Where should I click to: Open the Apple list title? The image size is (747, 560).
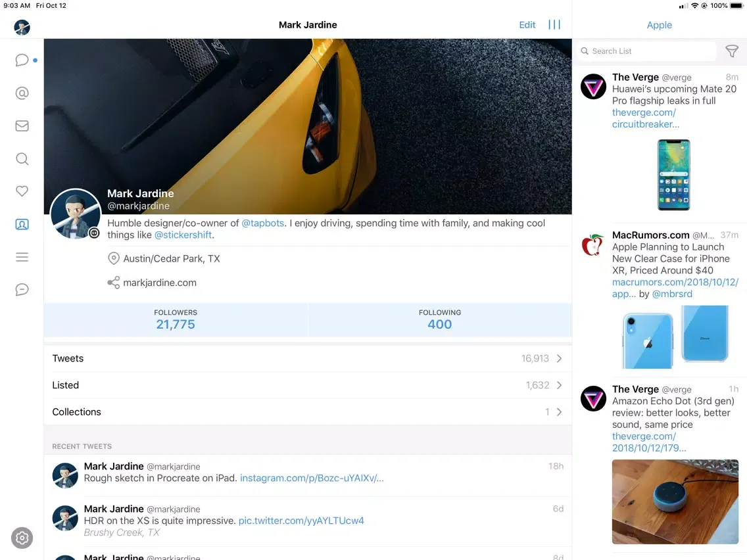point(660,25)
